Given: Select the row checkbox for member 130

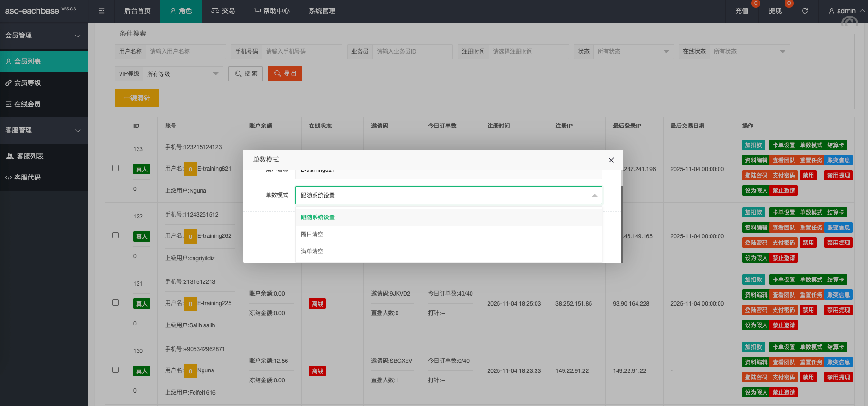Looking at the screenshot, I should point(115,370).
